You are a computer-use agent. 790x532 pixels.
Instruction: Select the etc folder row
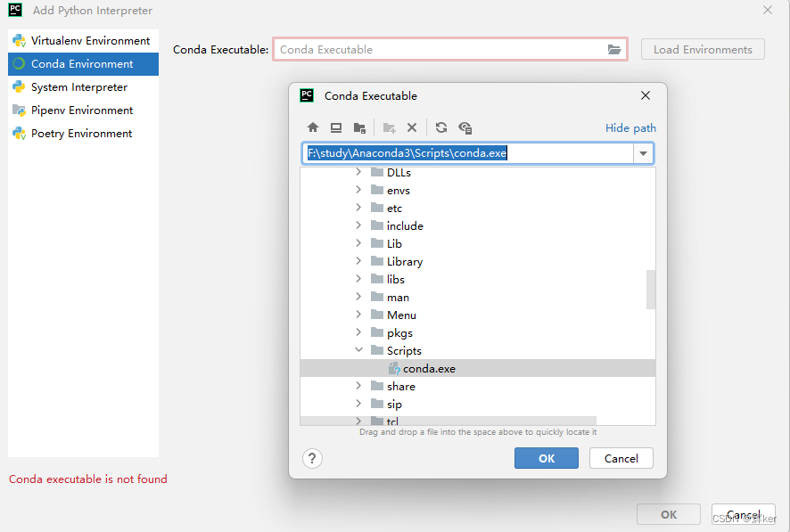point(478,208)
